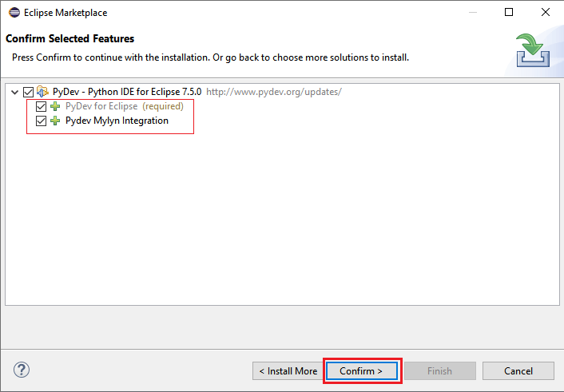Open help with the question mark icon

click(x=22, y=370)
